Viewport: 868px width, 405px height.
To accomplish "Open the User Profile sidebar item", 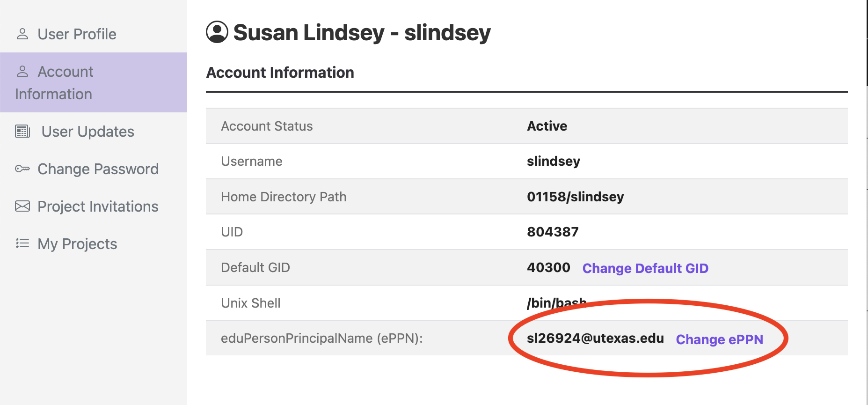I will coord(77,34).
